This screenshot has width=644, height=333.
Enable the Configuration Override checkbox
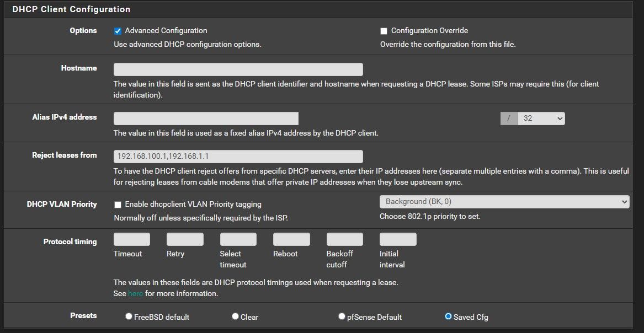click(x=384, y=31)
